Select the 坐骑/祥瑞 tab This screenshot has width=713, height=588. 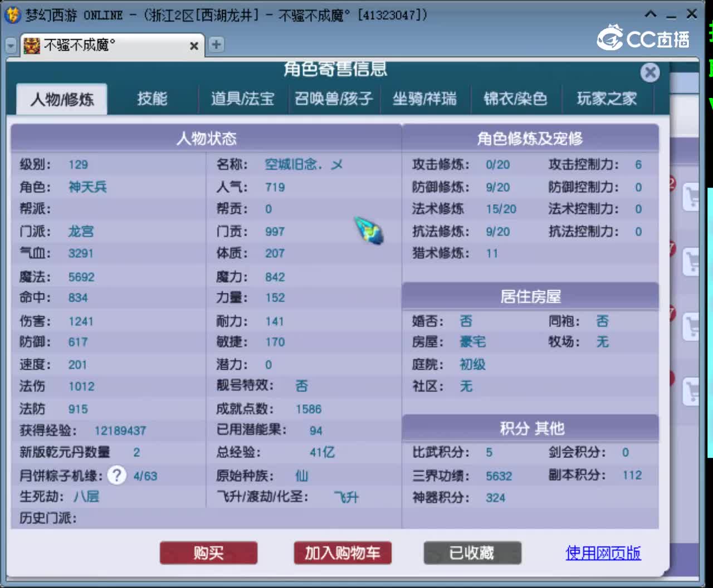point(424,99)
